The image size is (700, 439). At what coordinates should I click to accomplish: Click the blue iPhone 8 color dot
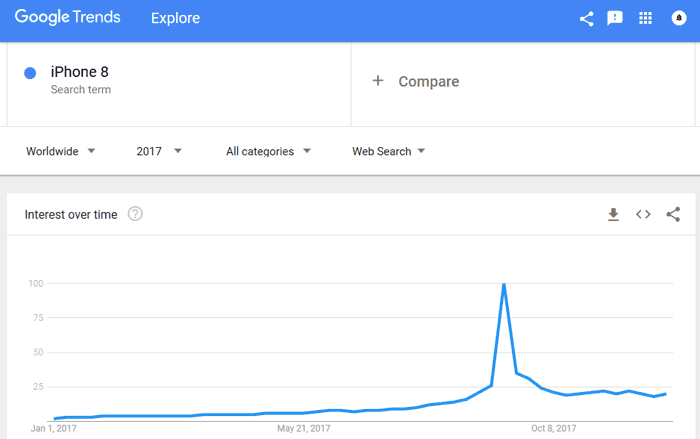point(30,73)
